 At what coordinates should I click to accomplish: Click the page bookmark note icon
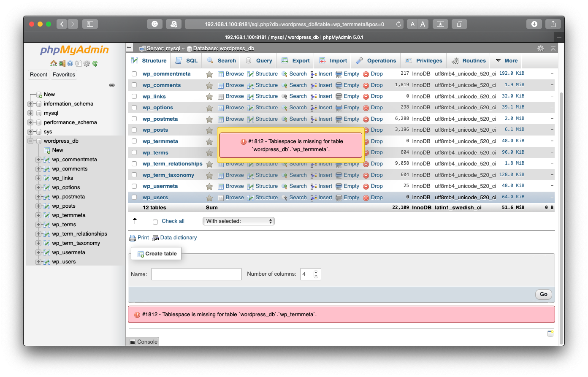[550, 334]
